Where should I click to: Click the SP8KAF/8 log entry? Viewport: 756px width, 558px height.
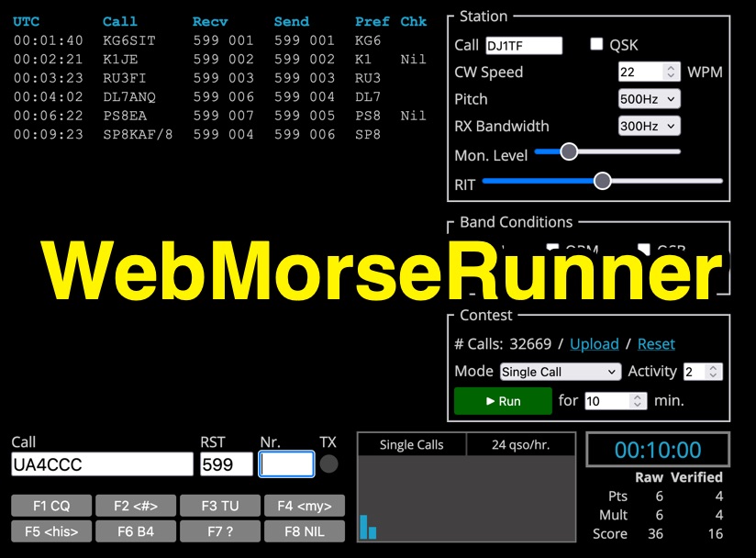tap(220, 135)
